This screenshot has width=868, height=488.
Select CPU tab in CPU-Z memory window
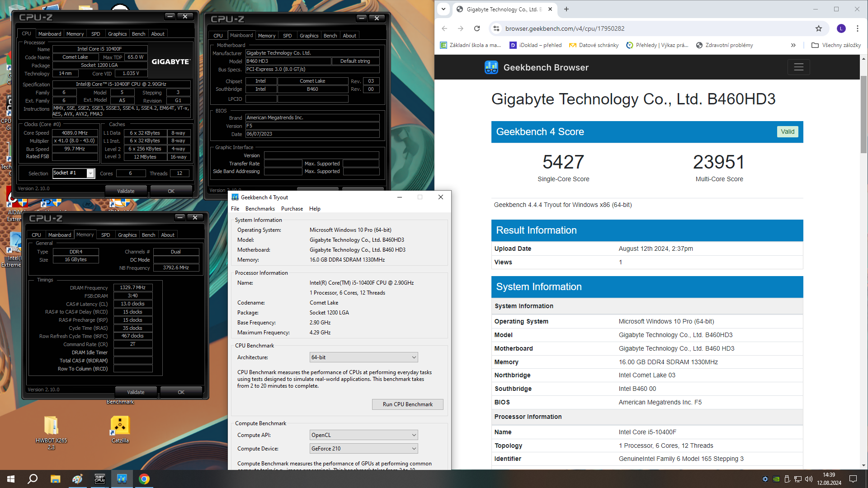(36, 235)
